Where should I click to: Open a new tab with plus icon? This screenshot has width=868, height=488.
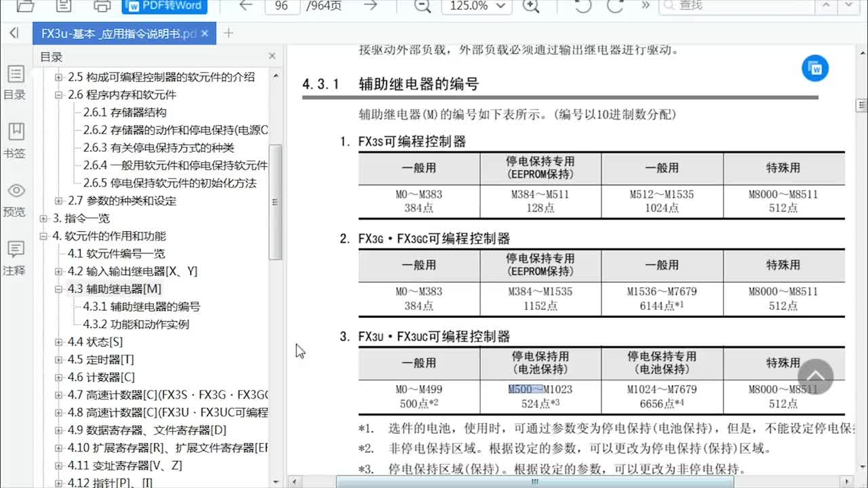(x=229, y=33)
